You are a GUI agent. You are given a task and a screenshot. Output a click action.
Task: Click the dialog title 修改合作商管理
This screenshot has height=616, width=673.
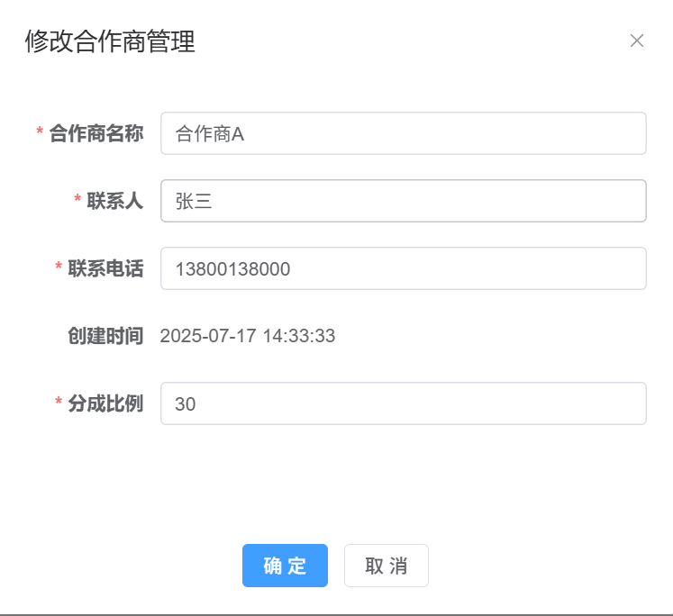pos(110,41)
